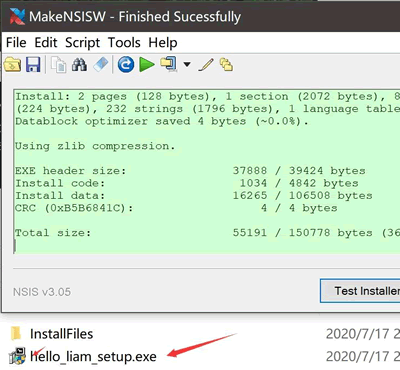
Task: Edit script with the pencil icon
Action: [206, 64]
